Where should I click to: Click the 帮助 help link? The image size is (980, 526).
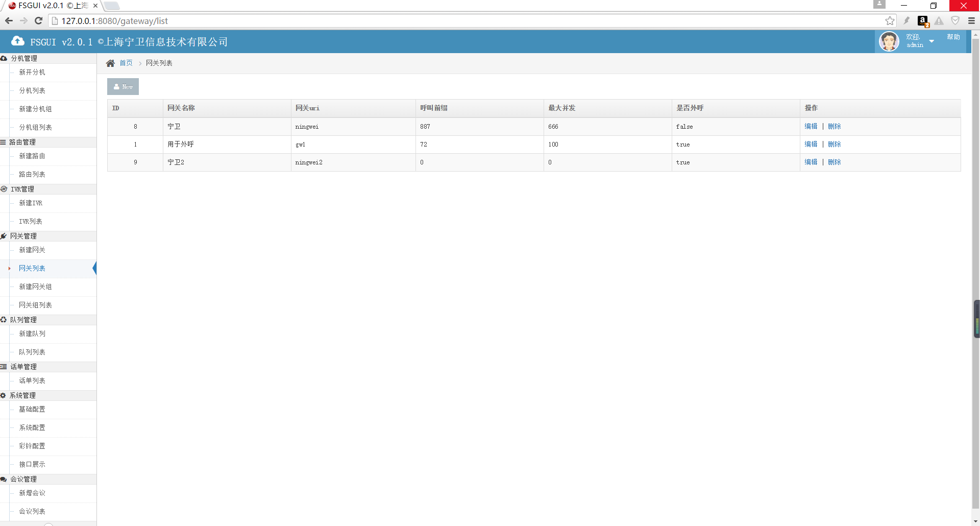[x=953, y=37]
